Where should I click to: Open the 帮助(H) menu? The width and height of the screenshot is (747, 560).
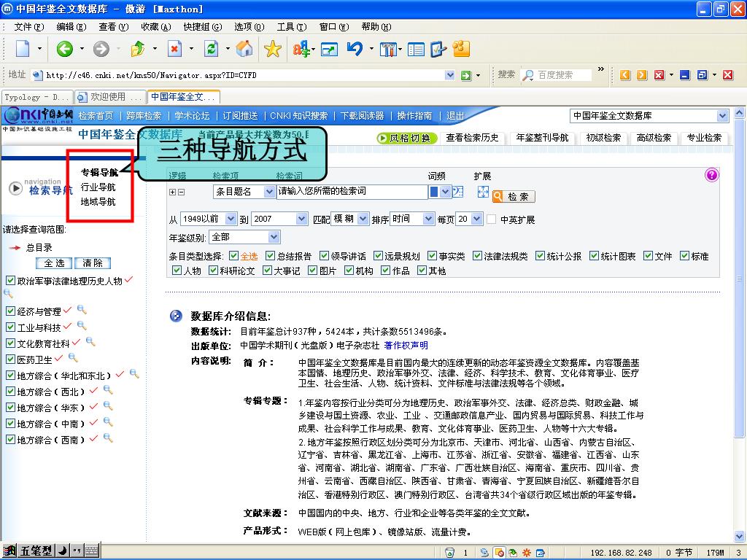point(376,27)
